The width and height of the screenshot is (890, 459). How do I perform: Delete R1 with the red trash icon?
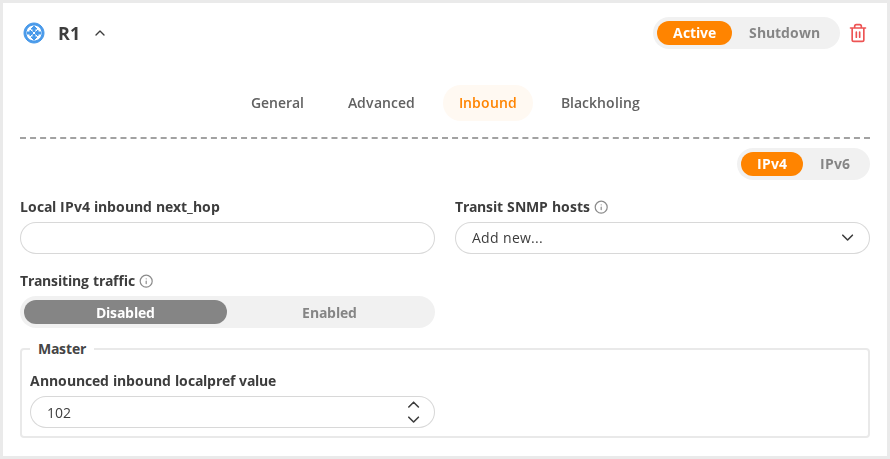click(858, 33)
